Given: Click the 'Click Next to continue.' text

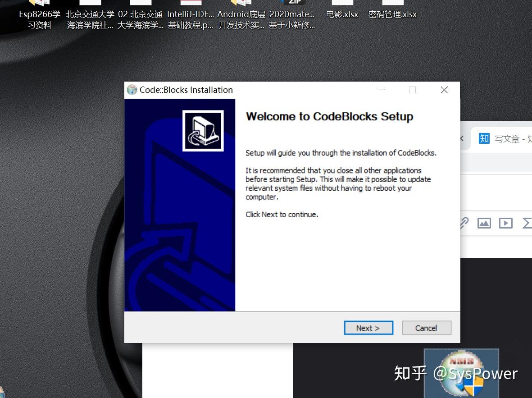Looking at the screenshot, I should (282, 214).
